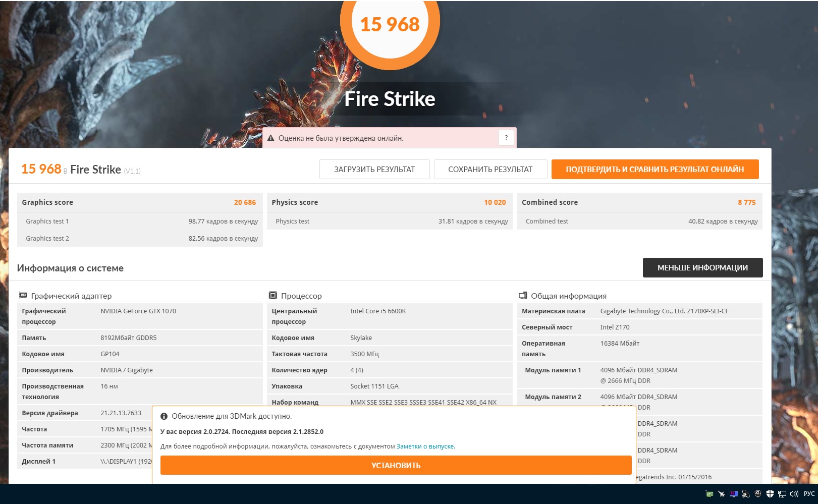This screenshot has width=818, height=504.
Task: Open the network connection tray icon
Action: coord(782,494)
